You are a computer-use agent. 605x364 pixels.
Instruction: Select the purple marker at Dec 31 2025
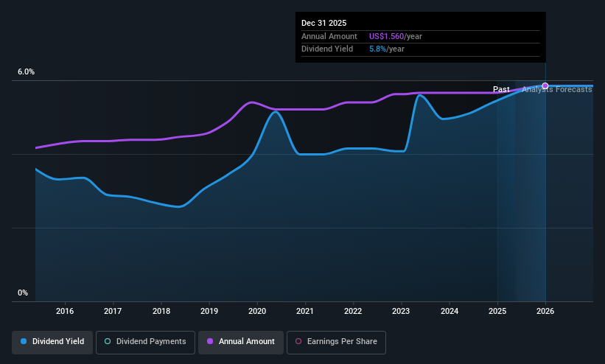coord(545,85)
